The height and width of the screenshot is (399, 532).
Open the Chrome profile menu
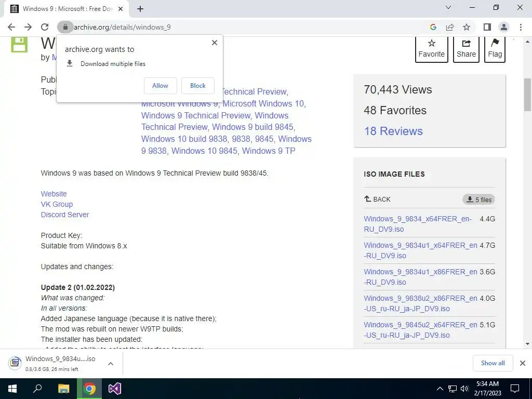pos(504,27)
